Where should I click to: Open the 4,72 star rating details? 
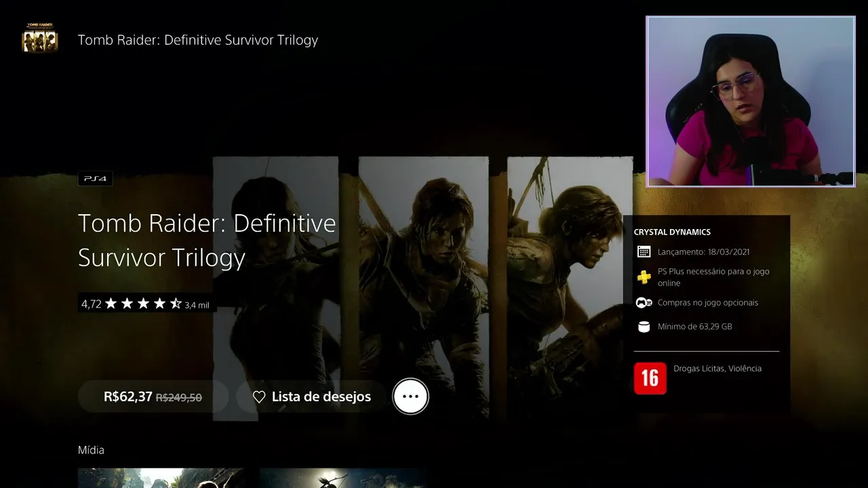(x=146, y=304)
